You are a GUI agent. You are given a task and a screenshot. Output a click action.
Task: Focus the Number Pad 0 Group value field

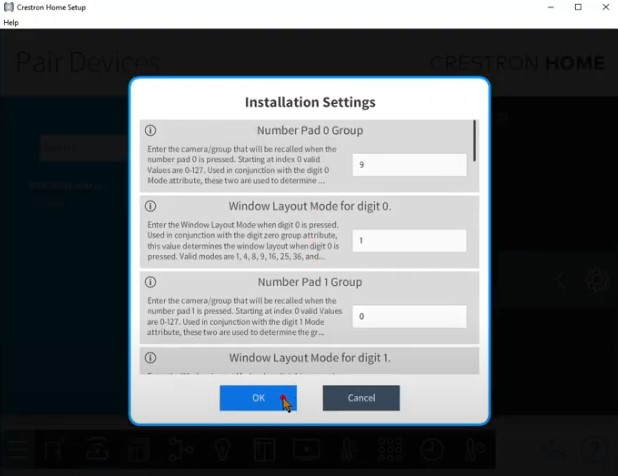click(409, 165)
